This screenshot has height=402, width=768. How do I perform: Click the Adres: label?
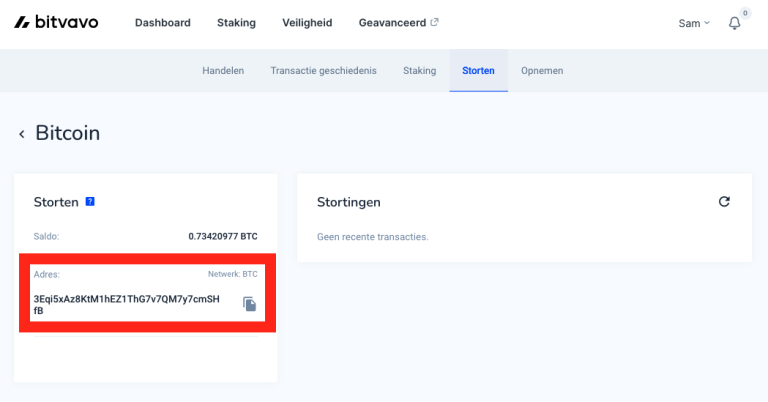[47, 274]
